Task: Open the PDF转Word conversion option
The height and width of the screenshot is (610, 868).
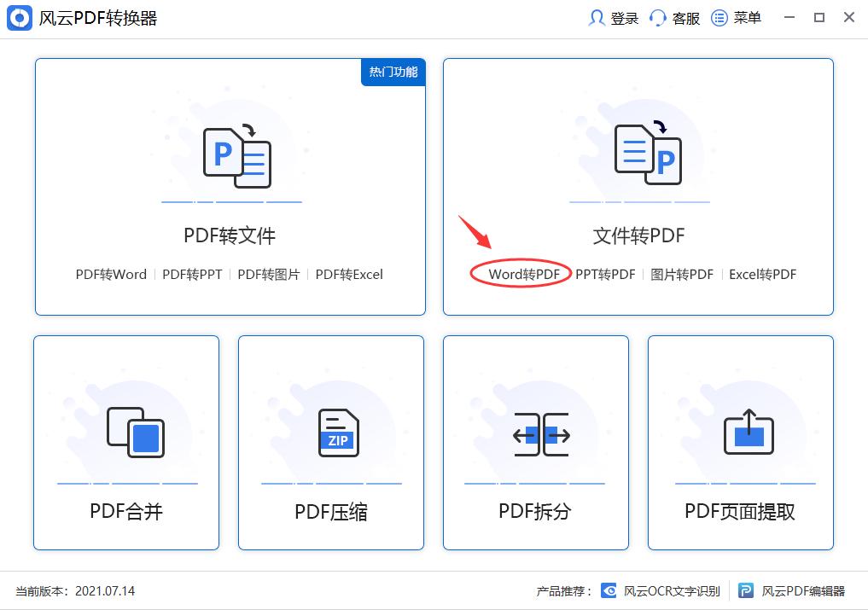Action: 111,274
